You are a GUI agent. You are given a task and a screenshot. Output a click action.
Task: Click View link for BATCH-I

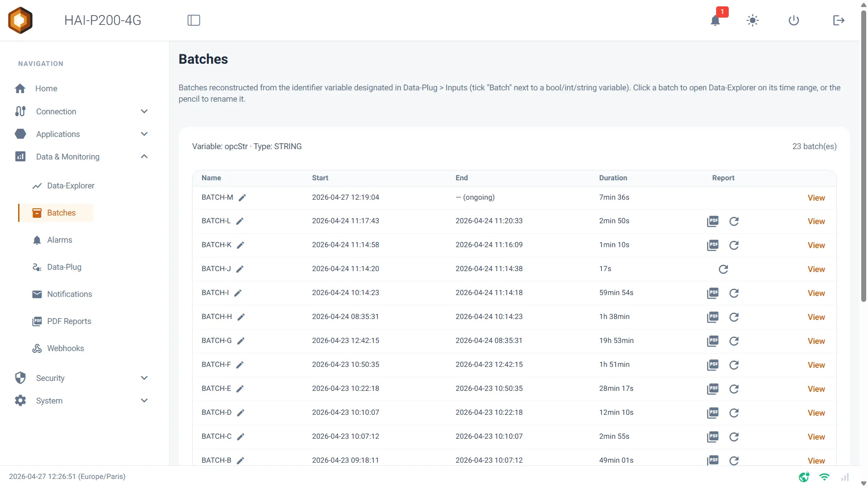[x=816, y=293]
